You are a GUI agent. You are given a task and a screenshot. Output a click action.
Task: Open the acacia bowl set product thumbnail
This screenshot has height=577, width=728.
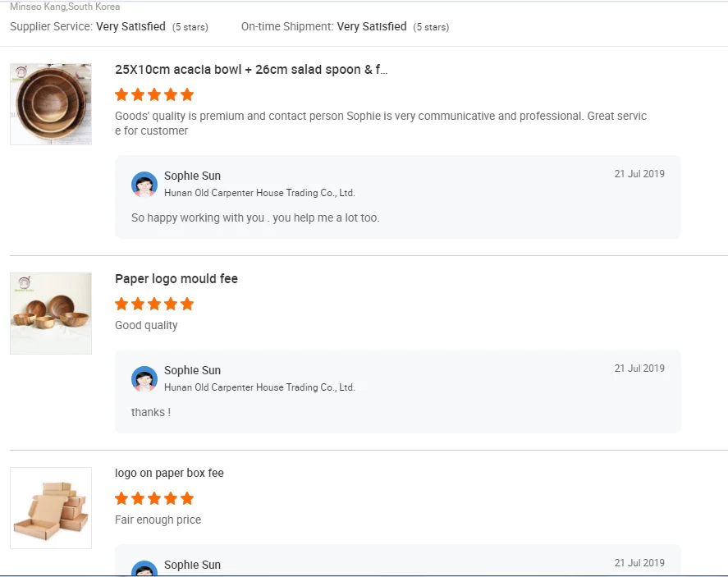pyautogui.click(x=51, y=104)
